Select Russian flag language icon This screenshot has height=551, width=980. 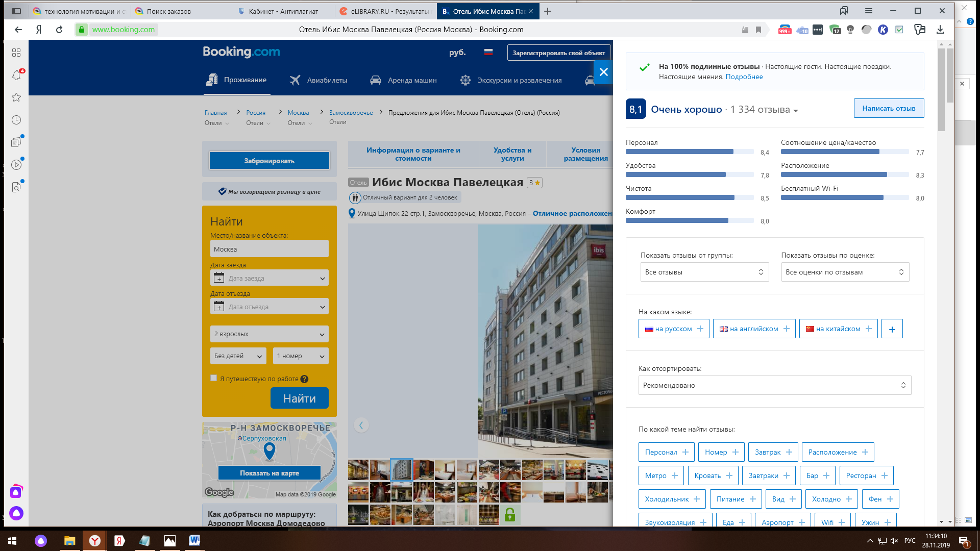(x=488, y=52)
